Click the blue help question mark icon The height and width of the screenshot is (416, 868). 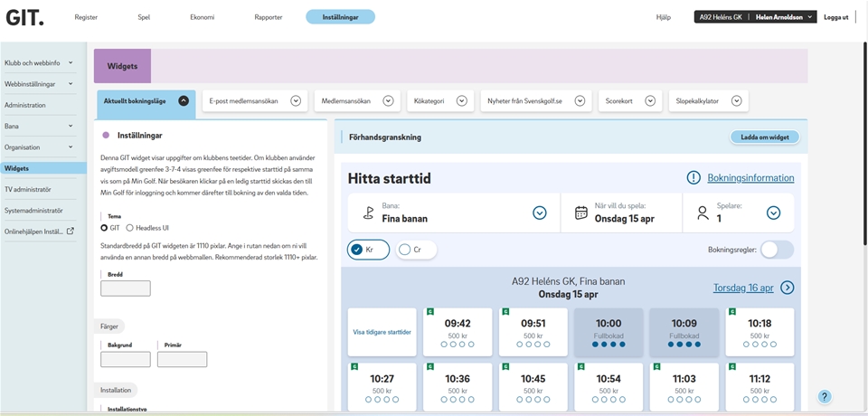[x=824, y=397]
